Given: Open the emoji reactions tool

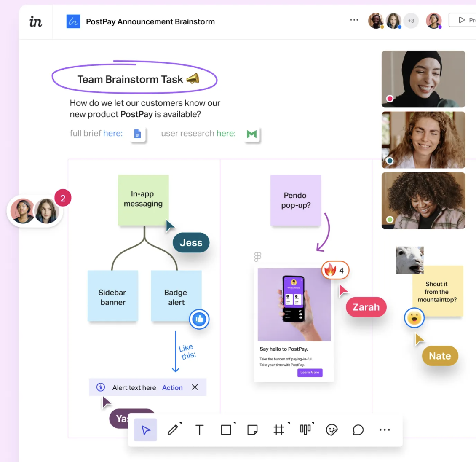Looking at the screenshot, I should (x=332, y=430).
